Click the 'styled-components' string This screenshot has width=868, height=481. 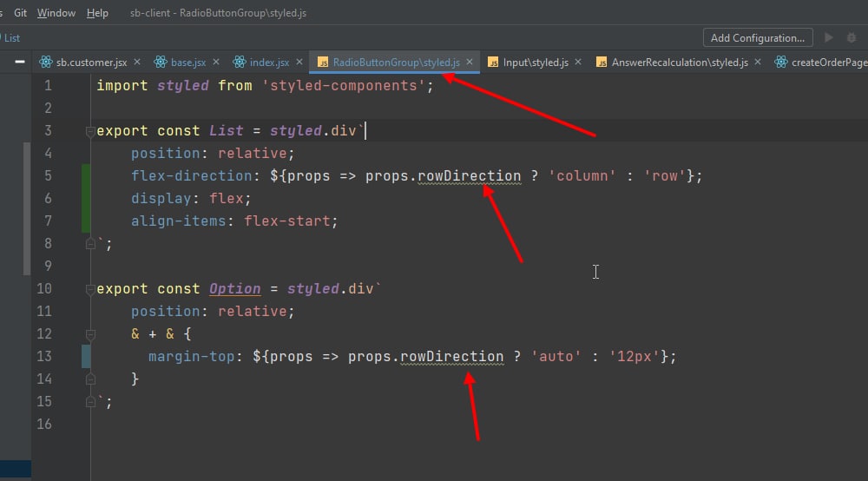pos(343,86)
